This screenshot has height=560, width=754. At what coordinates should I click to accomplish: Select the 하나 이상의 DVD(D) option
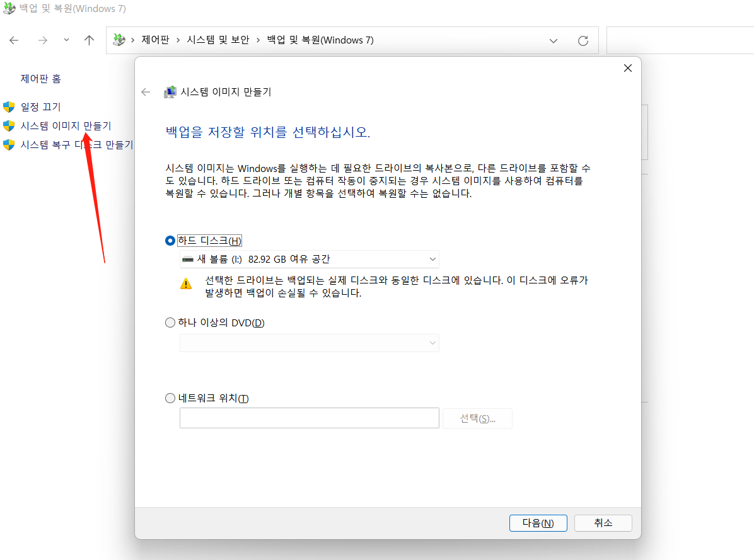pyautogui.click(x=170, y=322)
